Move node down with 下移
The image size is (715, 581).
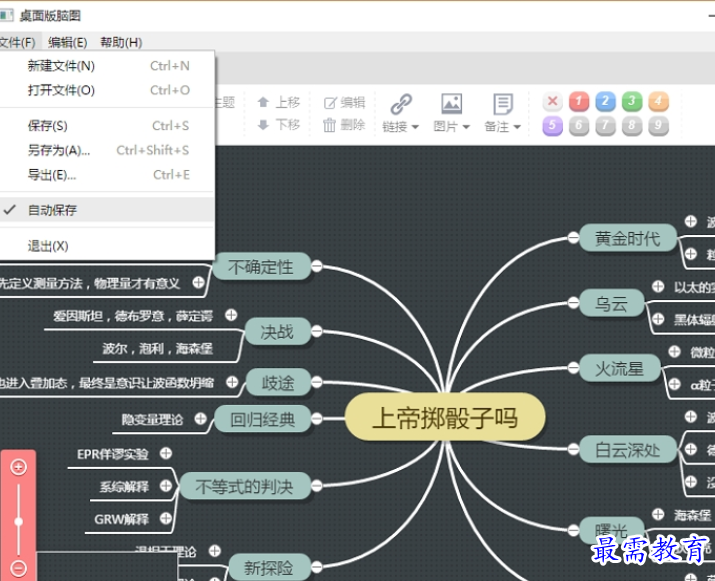(279, 124)
